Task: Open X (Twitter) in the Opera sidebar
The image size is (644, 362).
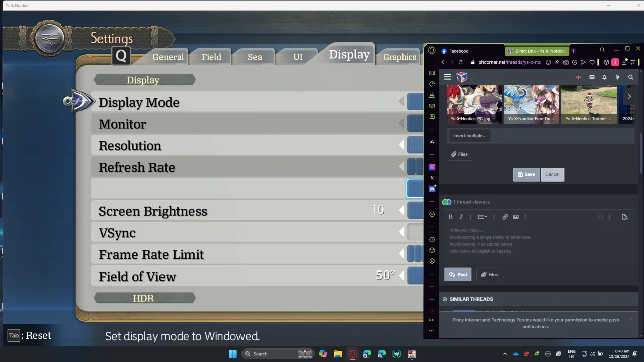Action: [432, 178]
